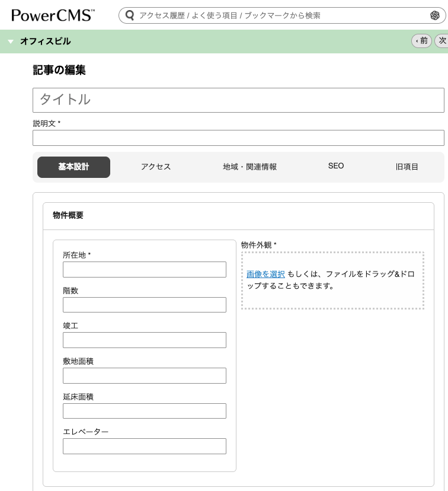This screenshot has width=448, height=491.
Task: Click the 階数 input field
Action: (x=145, y=305)
